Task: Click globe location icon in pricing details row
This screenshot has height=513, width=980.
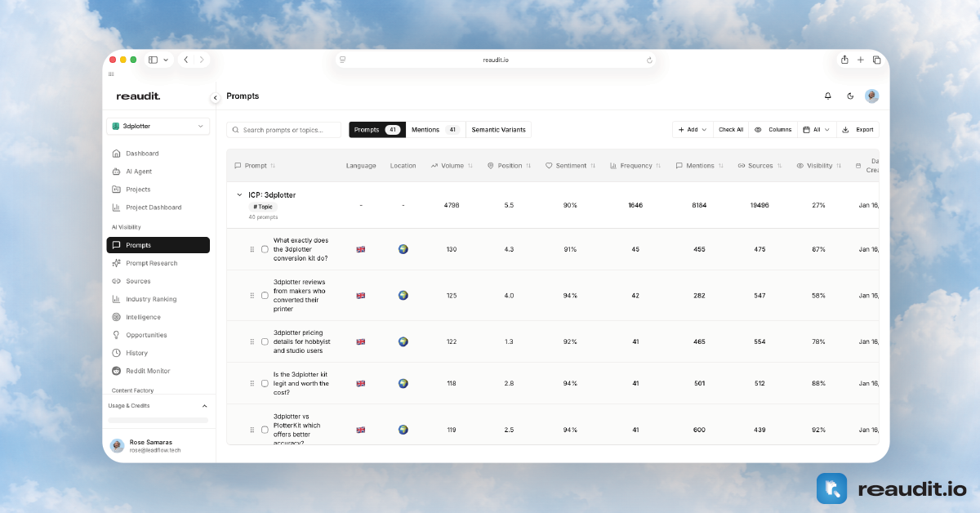Action: point(403,341)
